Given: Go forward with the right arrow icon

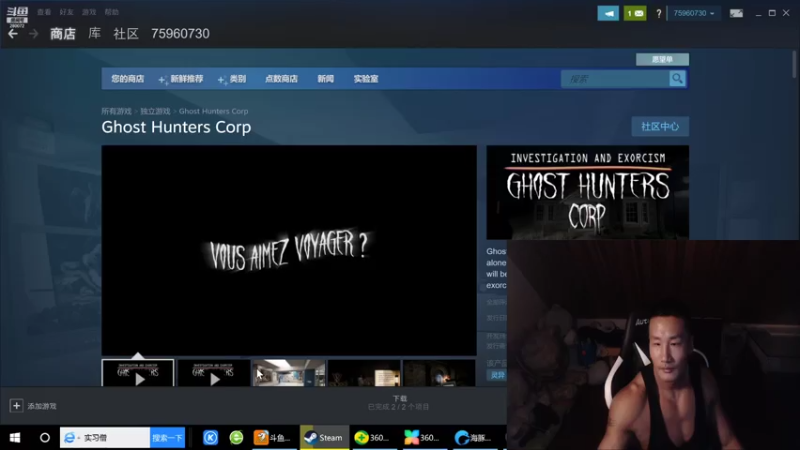Looking at the screenshot, I should [34, 34].
